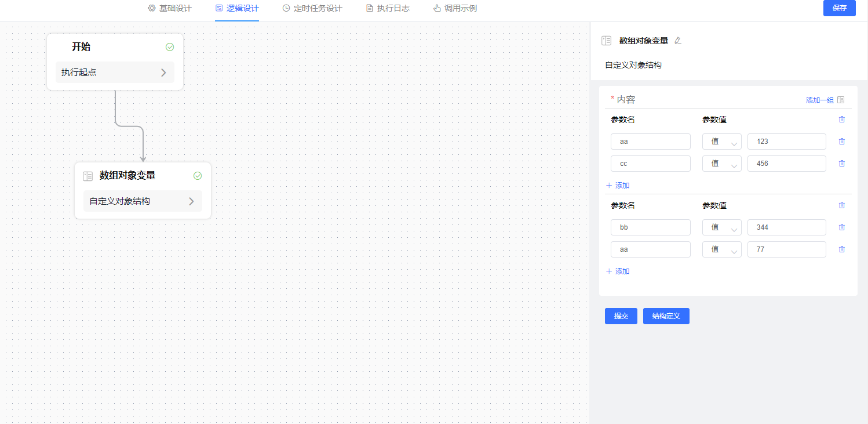868x424 pixels.
Task: Click the pencil icon to rename 数组对象变量
Action: coord(677,41)
